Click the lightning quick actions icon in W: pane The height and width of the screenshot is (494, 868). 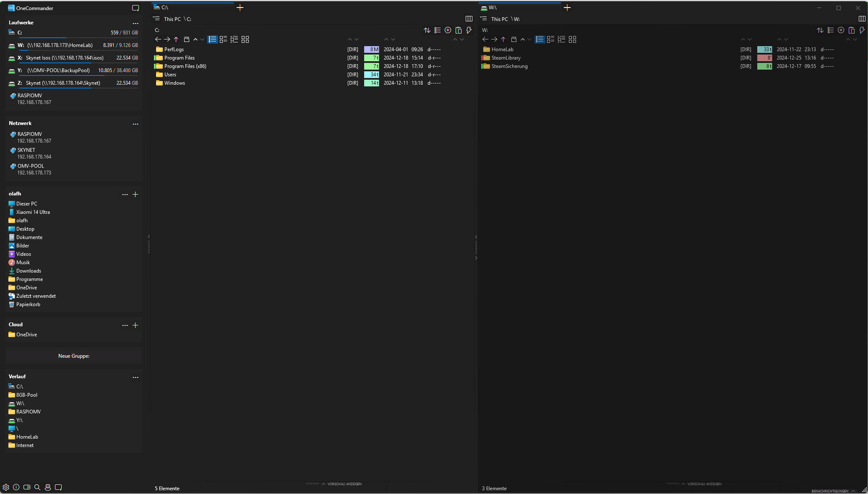pos(862,30)
